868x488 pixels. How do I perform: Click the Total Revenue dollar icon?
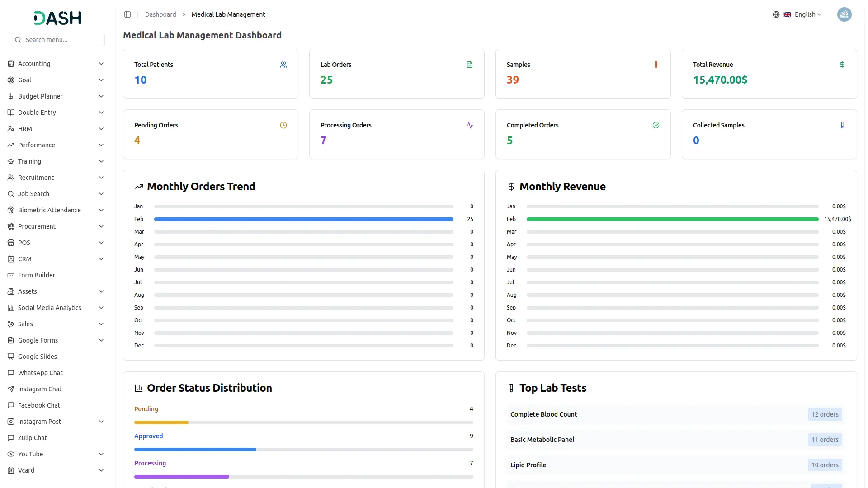842,65
